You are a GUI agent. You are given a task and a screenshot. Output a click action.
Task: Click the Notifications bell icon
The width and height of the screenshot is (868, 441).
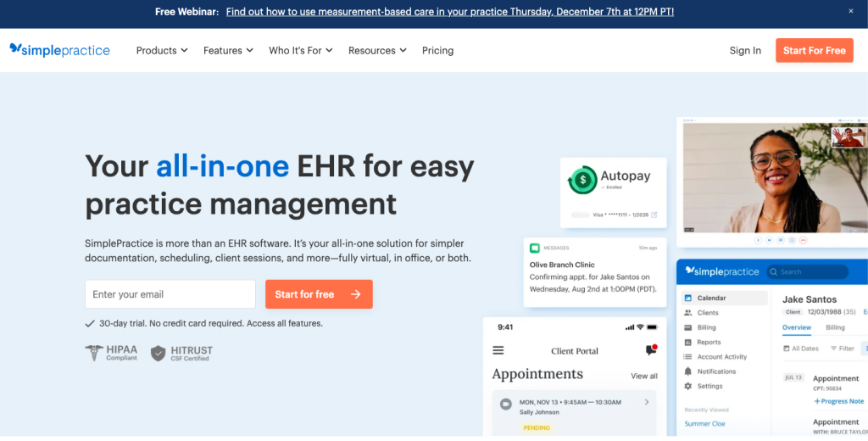click(x=688, y=371)
